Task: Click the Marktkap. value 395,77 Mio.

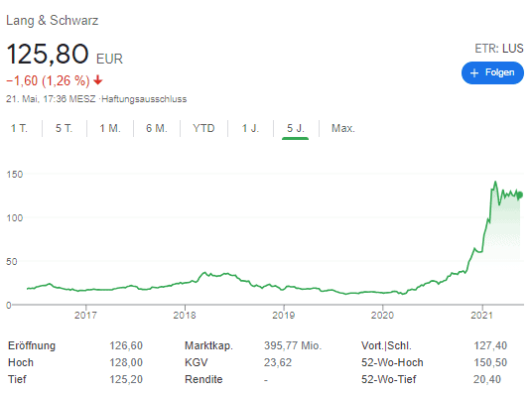Action: (x=293, y=345)
